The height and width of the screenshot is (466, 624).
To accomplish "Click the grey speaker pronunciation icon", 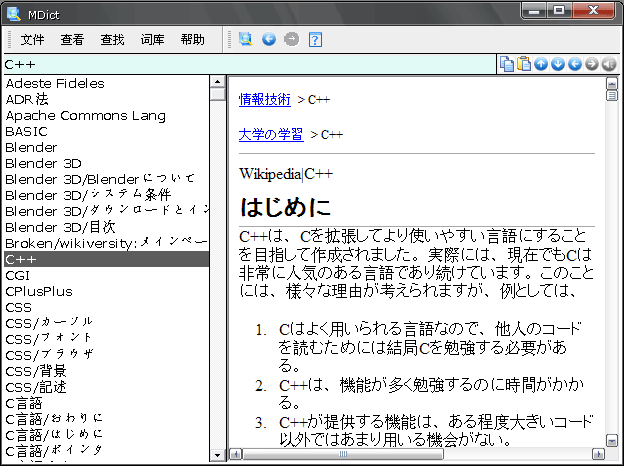I will click(609, 65).
